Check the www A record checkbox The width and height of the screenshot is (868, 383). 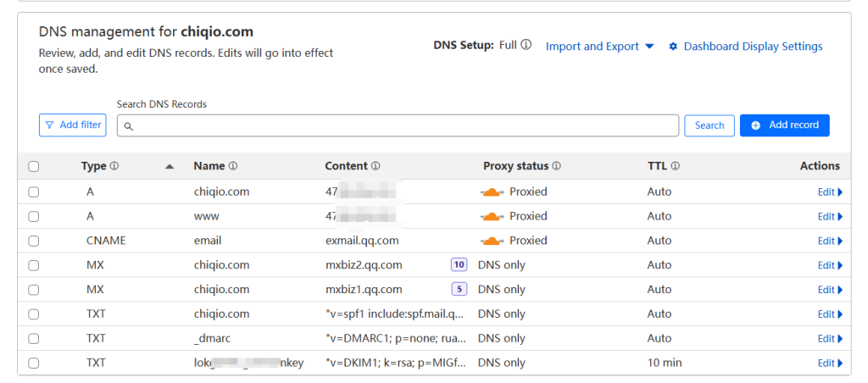tap(34, 216)
